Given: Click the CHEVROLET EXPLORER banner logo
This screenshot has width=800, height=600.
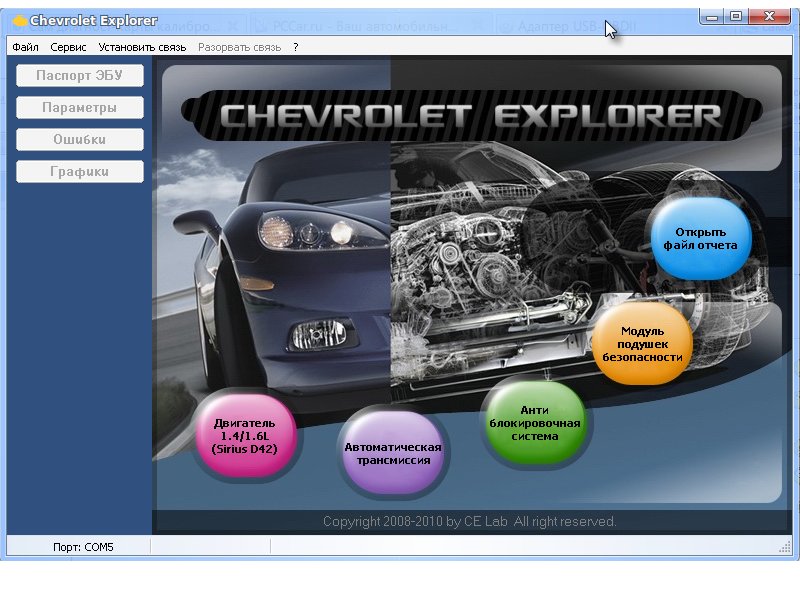Looking at the screenshot, I should [470, 115].
